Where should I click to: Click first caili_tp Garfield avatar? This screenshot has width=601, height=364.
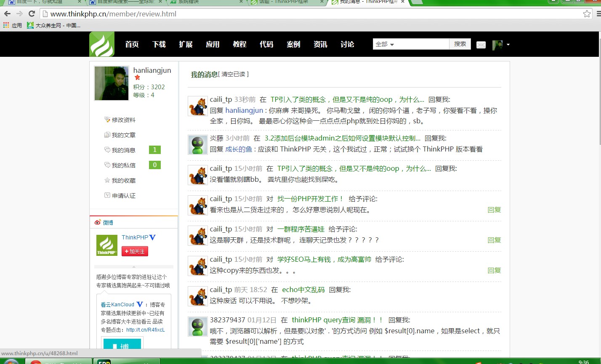(197, 106)
